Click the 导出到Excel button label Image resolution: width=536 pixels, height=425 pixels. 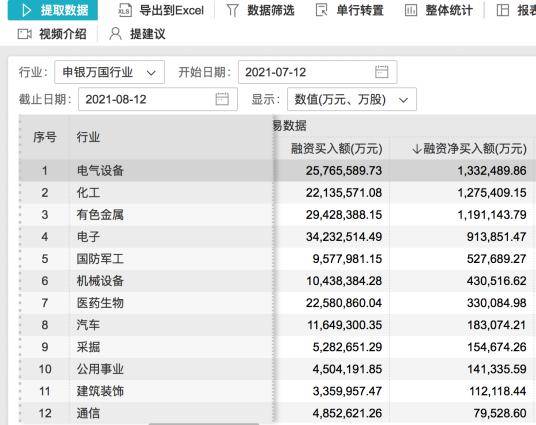(172, 10)
